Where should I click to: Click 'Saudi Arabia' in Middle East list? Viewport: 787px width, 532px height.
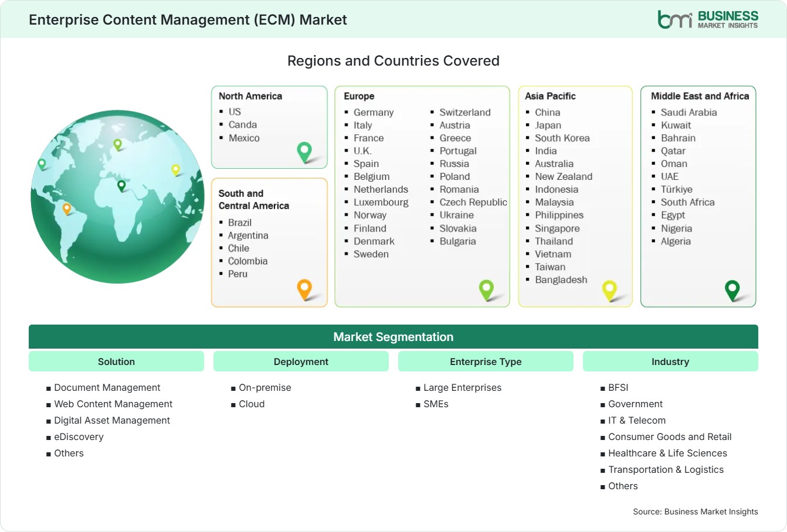coord(688,112)
